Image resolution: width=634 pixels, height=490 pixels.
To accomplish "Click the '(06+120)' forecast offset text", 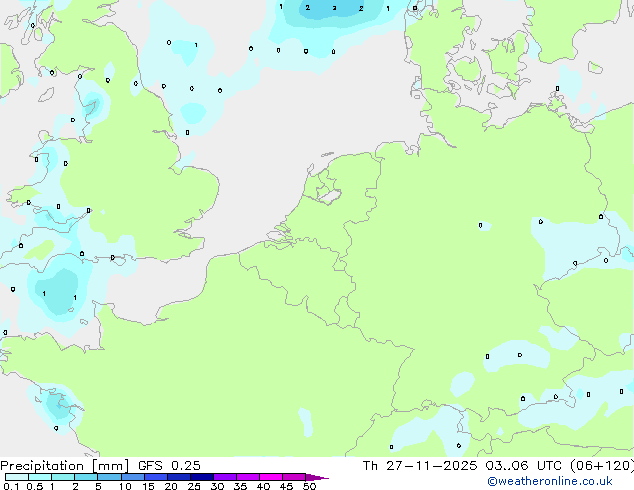I will pos(602,466).
